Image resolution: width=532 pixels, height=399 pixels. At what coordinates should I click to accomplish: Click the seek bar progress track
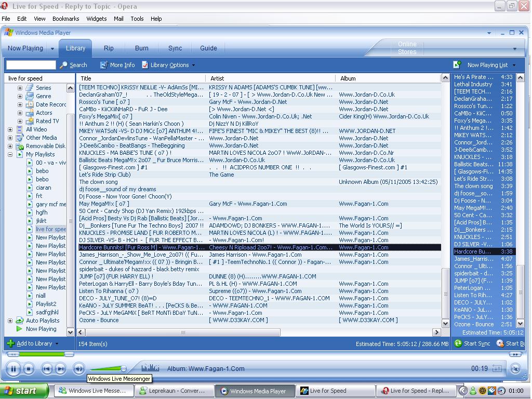tap(41, 354)
